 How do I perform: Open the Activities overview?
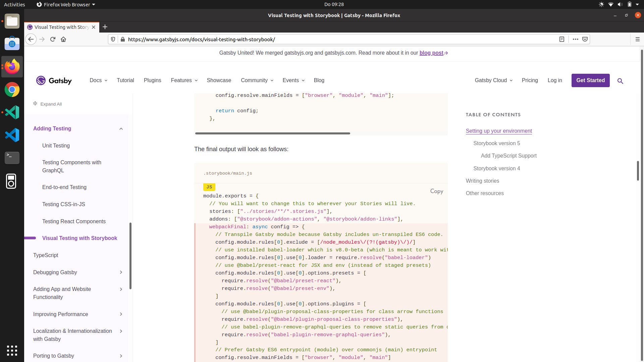(14, 4)
